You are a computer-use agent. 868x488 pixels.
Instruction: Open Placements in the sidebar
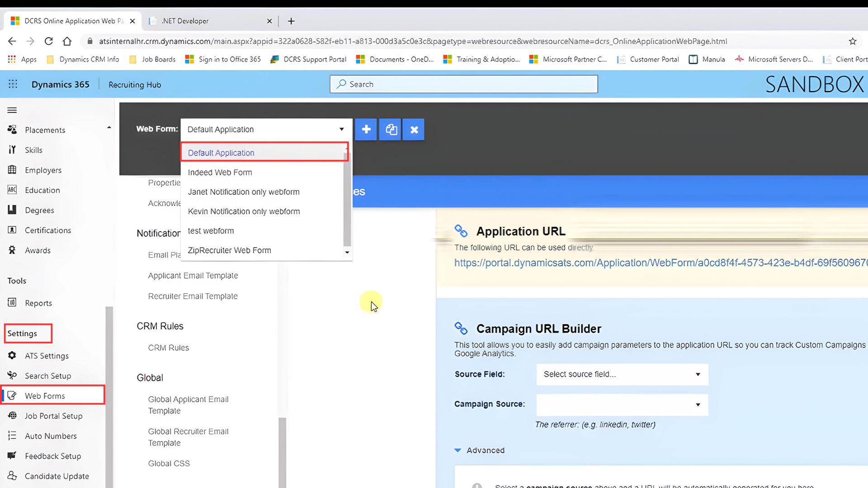45,130
